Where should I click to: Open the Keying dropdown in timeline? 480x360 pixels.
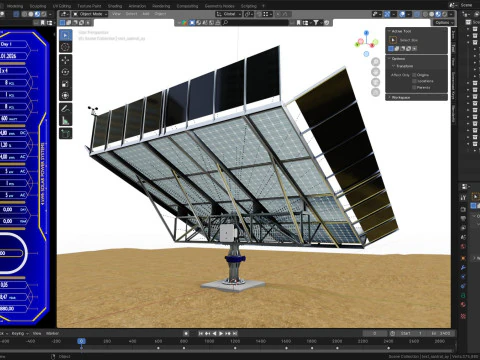pos(20,333)
